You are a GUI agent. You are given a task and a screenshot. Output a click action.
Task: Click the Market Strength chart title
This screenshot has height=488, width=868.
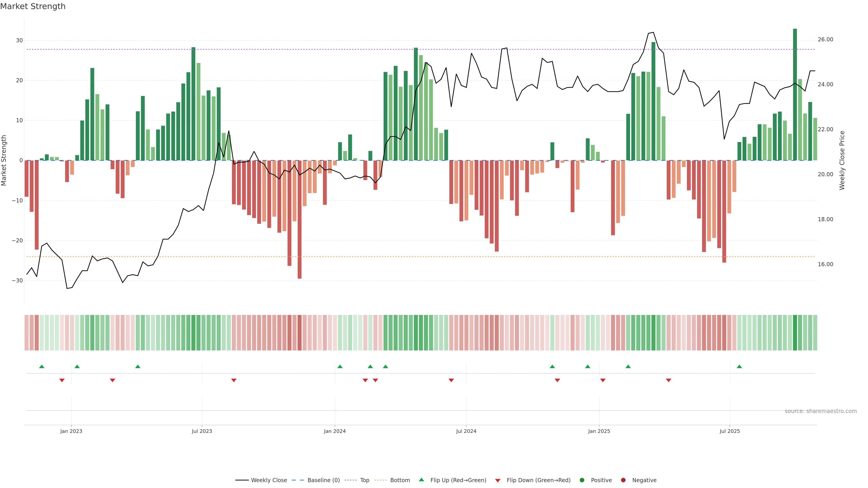pyautogui.click(x=33, y=6)
